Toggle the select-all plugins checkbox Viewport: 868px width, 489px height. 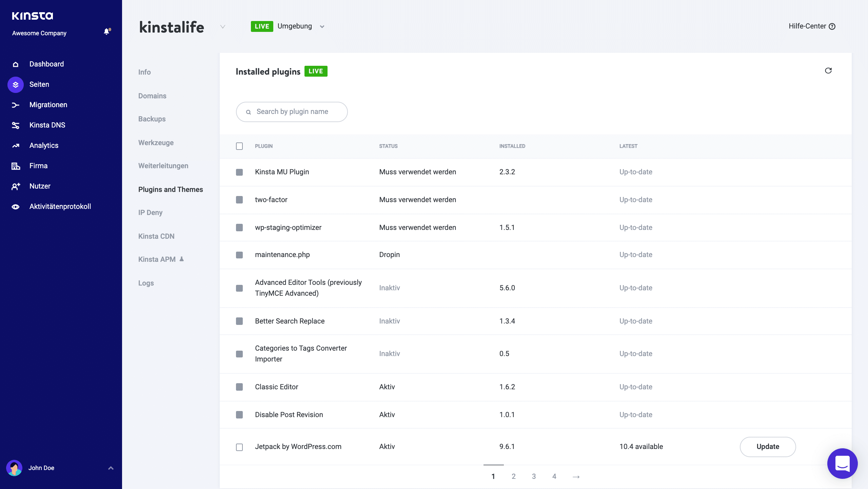point(239,146)
